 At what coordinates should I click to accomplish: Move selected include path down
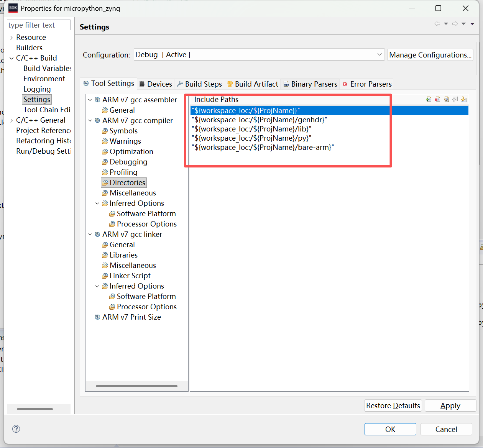pyautogui.click(x=463, y=100)
